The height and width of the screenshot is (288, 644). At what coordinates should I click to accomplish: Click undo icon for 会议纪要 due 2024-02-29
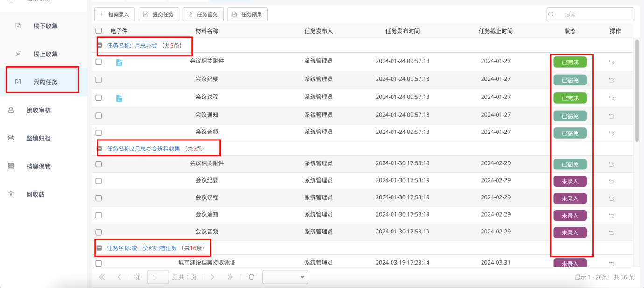point(612,182)
